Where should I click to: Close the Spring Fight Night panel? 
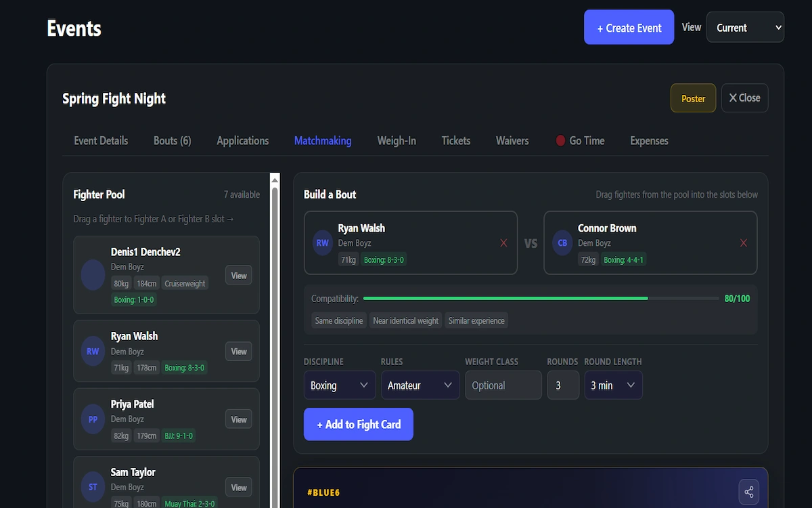(x=744, y=98)
